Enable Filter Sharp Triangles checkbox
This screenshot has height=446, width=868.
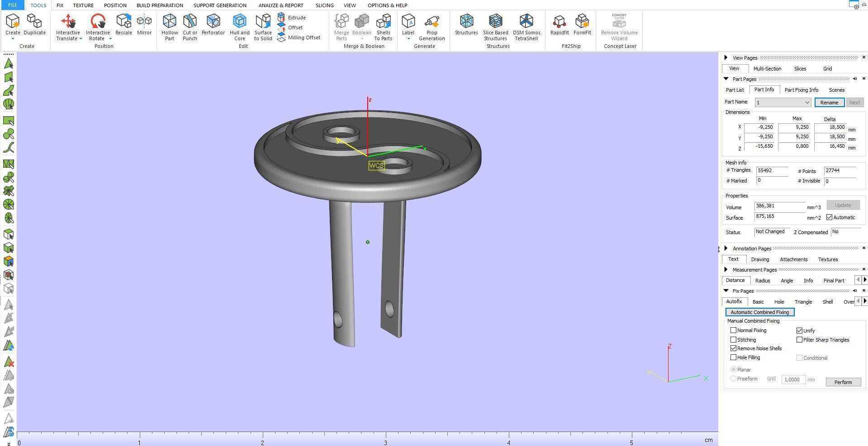coord(799,339)
